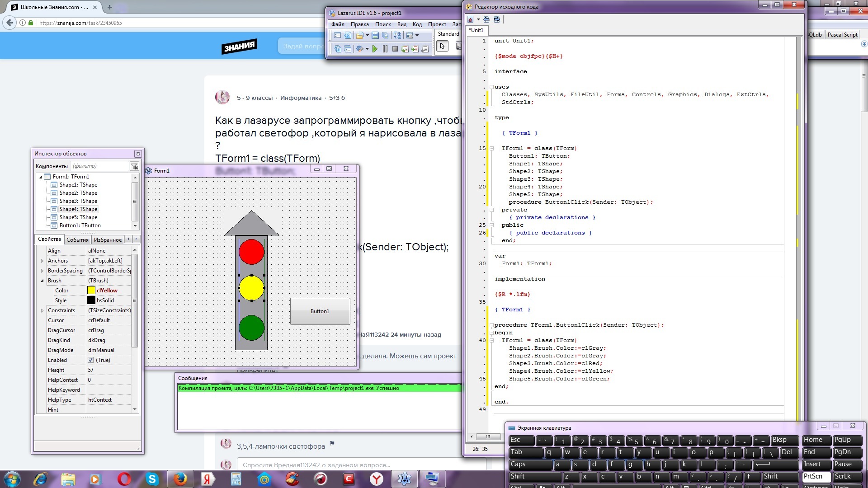Expand the Anchors property

(42, 261)
